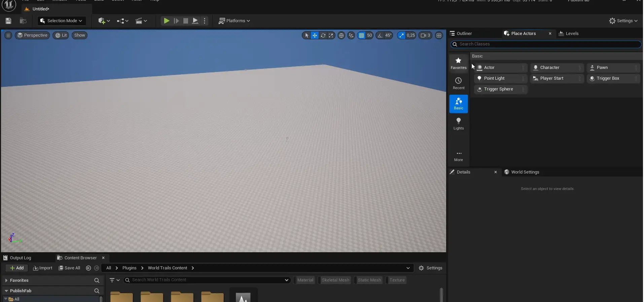Click Save All in Content Browser
The width and height of the screenshot is (644, 302).
point(69,268)
